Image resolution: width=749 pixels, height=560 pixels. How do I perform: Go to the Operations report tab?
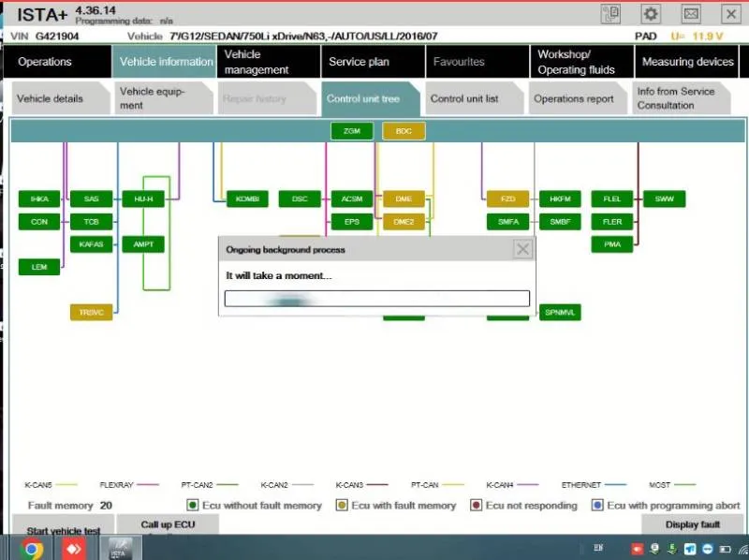coord(573,98)
